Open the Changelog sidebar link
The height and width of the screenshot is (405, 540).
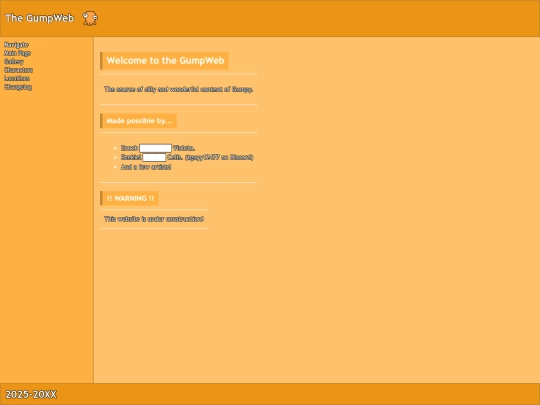tap(18, 87)
